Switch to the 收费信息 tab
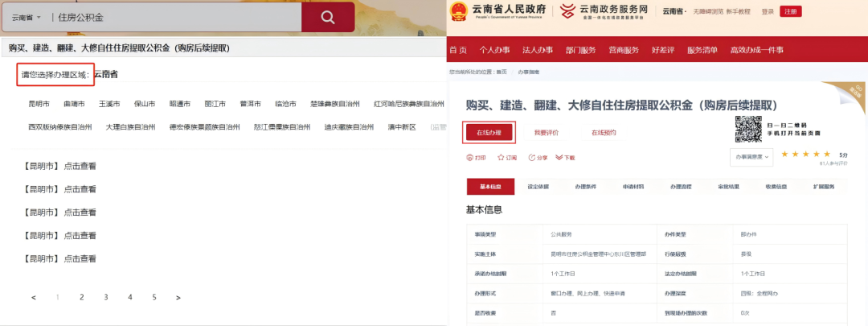Screen dimensions: 868x326 point(776,187)
